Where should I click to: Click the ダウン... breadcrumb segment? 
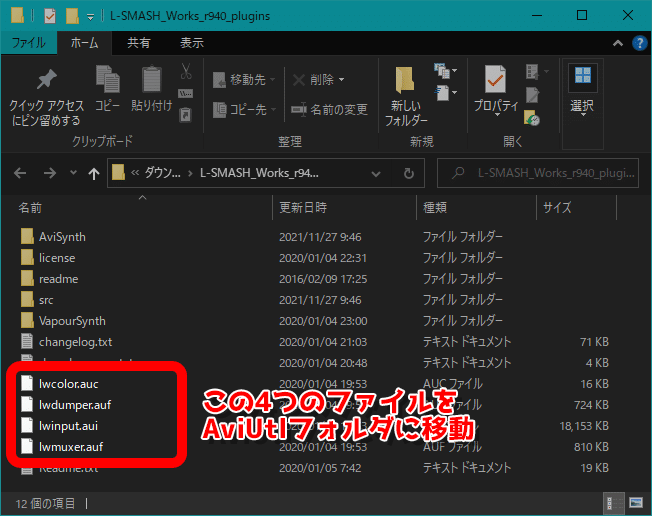162,173
